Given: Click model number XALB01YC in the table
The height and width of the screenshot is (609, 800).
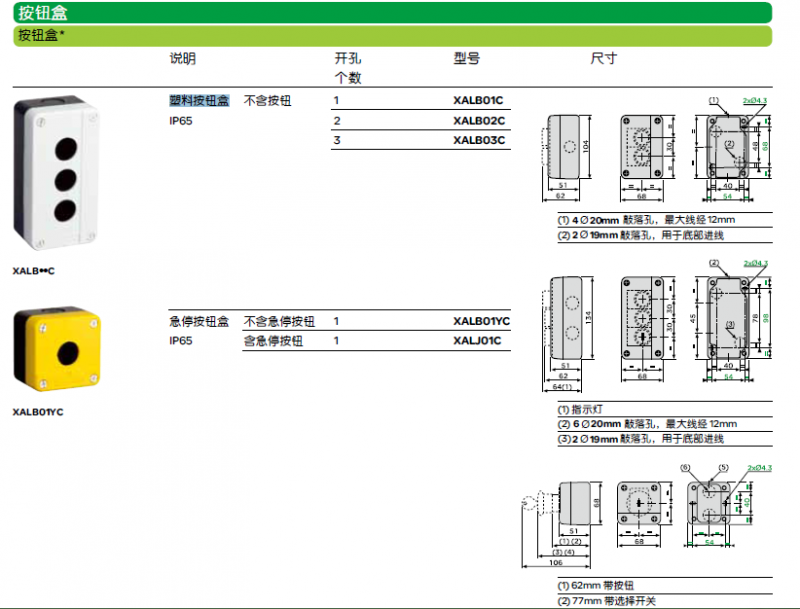Looking at the screenshot, I should [481, 321].
